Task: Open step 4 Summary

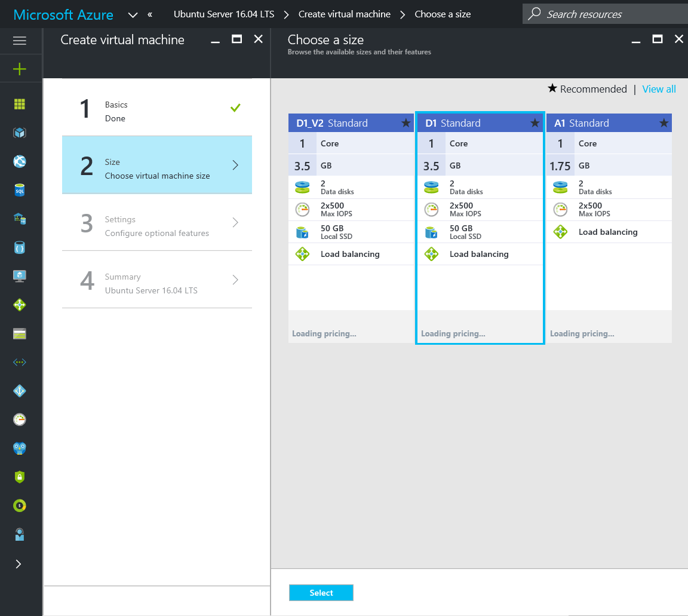Action: 157,280
